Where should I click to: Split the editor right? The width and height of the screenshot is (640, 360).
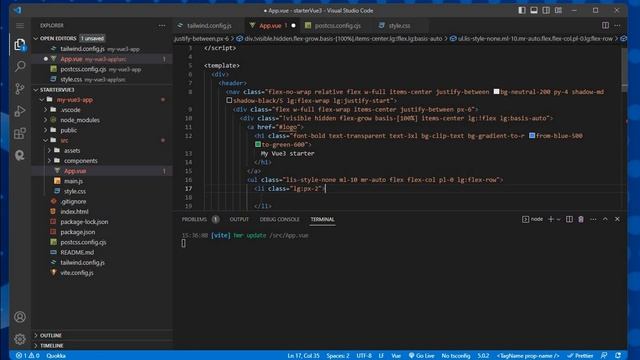[x=605, y=25]
